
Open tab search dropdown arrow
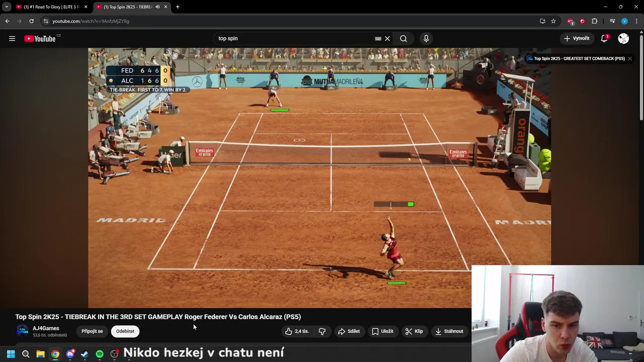(7, 7)
